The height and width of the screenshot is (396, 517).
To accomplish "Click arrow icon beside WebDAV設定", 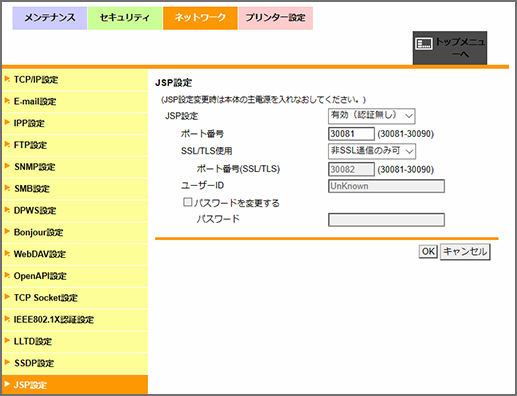I will click(x=7, y=253).
